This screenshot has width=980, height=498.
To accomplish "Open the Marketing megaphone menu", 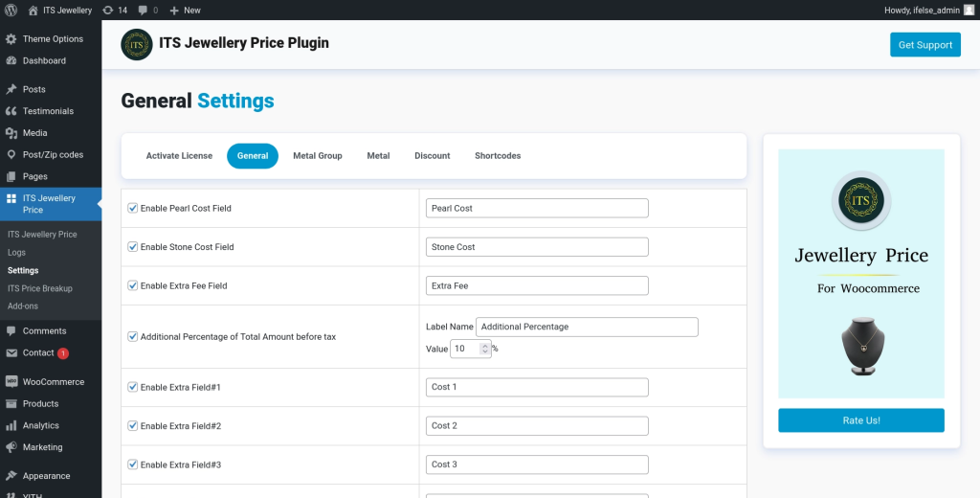I will click(x=11, y=447).
